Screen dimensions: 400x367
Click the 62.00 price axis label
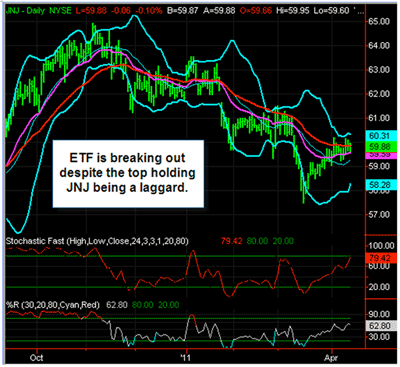[x=379, y=94]
